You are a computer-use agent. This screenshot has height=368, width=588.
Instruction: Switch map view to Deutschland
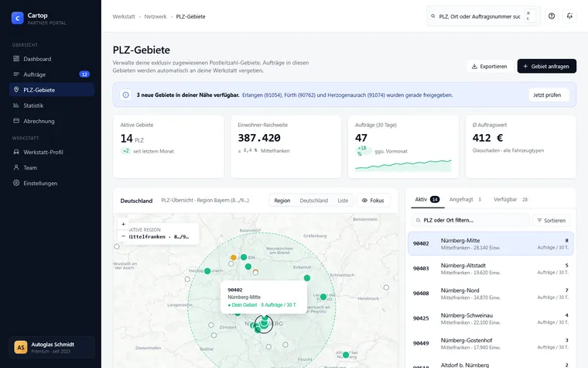click(x=313, y=201)
